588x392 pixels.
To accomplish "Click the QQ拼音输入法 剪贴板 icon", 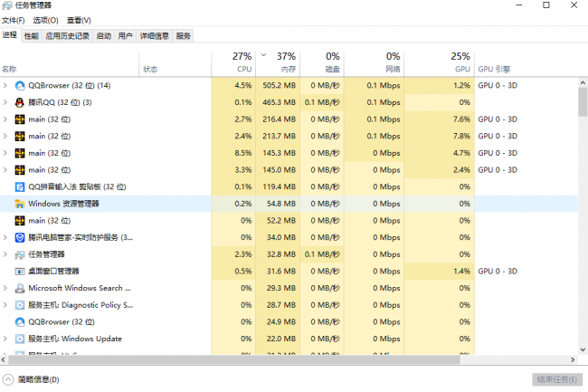I will (x=20, y=186).
